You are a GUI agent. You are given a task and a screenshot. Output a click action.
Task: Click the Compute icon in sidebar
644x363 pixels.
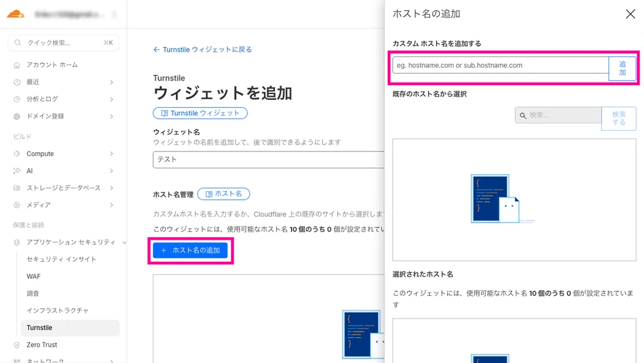point(17,153)
